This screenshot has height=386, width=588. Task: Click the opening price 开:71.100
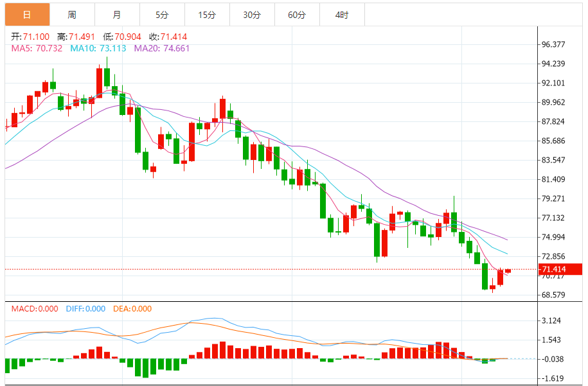(30, 37)
